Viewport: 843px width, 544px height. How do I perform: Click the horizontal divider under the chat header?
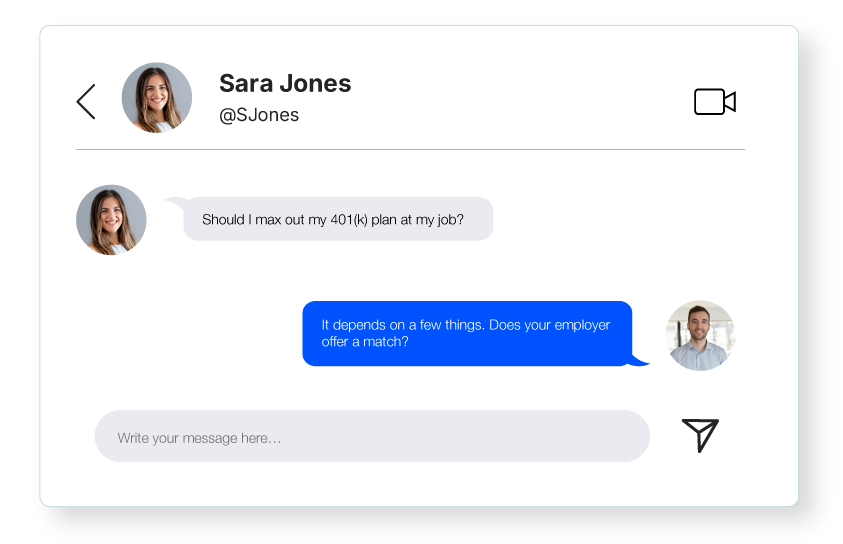click(411, 149)
